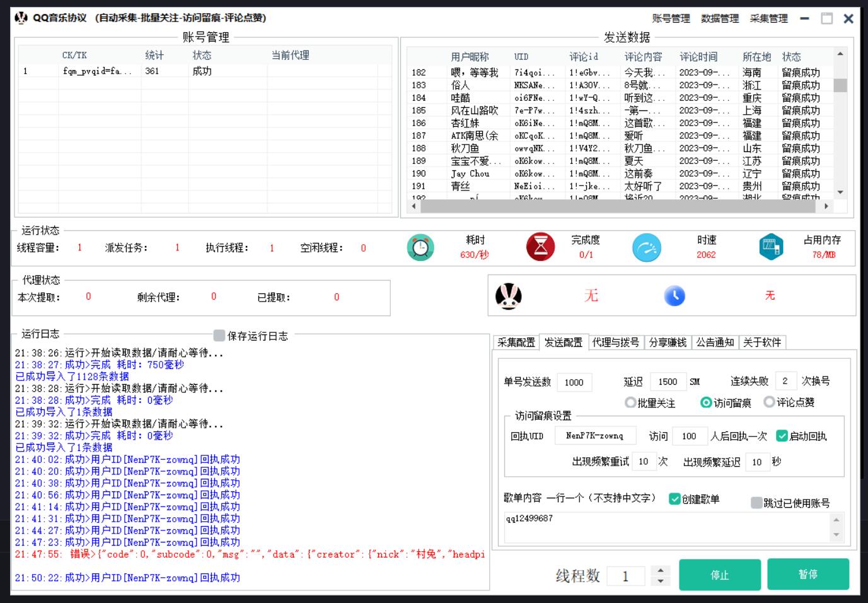The width and height of the screenshot is (868, 603).
Task: Click the blue clock icon in status panel
Action: [674, 296]
